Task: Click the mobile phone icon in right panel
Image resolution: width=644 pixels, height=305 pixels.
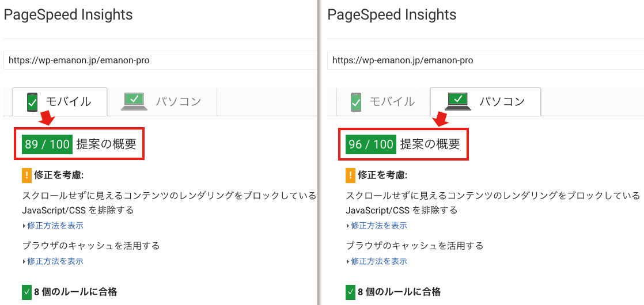Action: point(355,102)
